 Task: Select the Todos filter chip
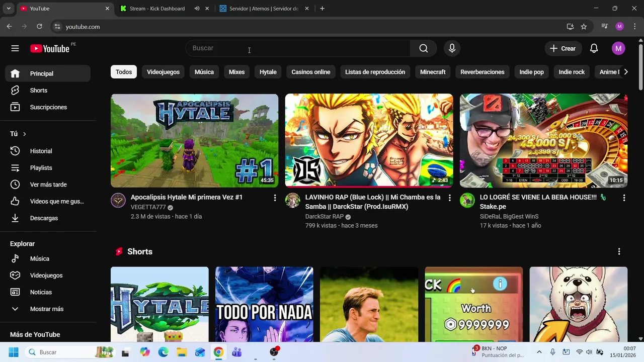(124, 72)
